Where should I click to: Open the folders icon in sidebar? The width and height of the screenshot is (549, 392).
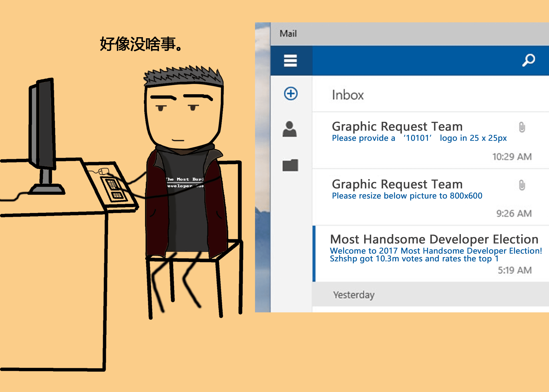[290, 165]
